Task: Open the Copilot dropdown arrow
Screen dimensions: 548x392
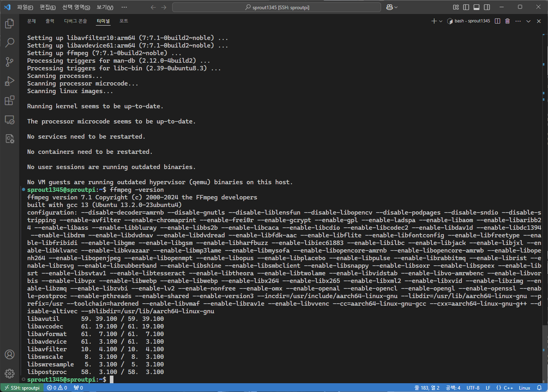Action: [x=396, y=7]
